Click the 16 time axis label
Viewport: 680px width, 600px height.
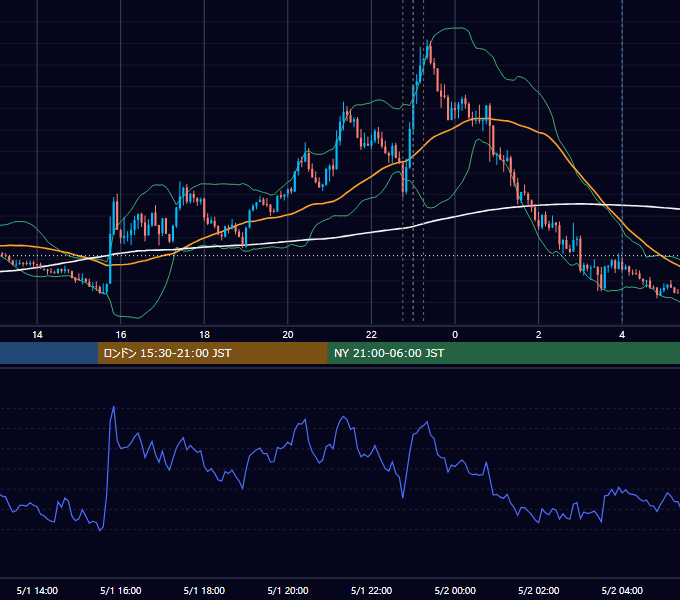coord(121,335)
